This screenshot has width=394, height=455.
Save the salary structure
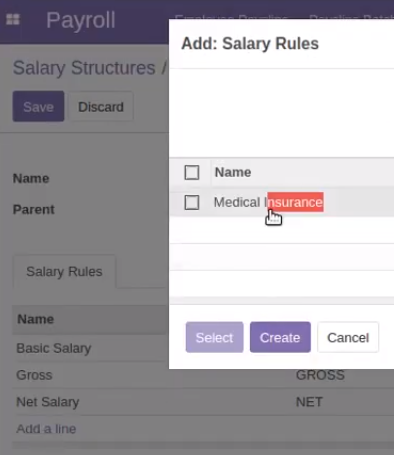pyautogui.click(x=38, y=106)
